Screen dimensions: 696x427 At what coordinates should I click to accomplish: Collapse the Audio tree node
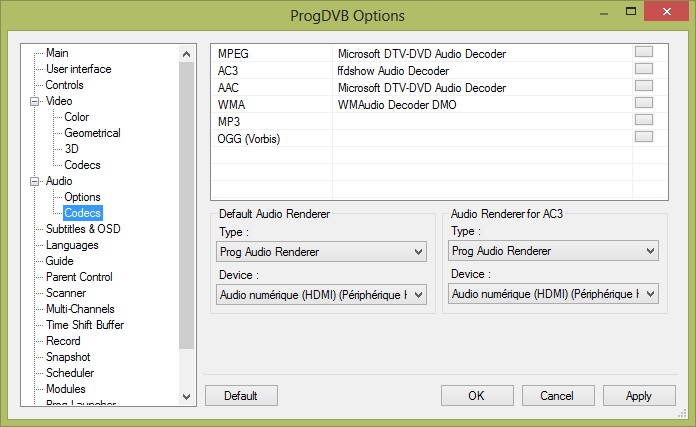pos(37,181)
